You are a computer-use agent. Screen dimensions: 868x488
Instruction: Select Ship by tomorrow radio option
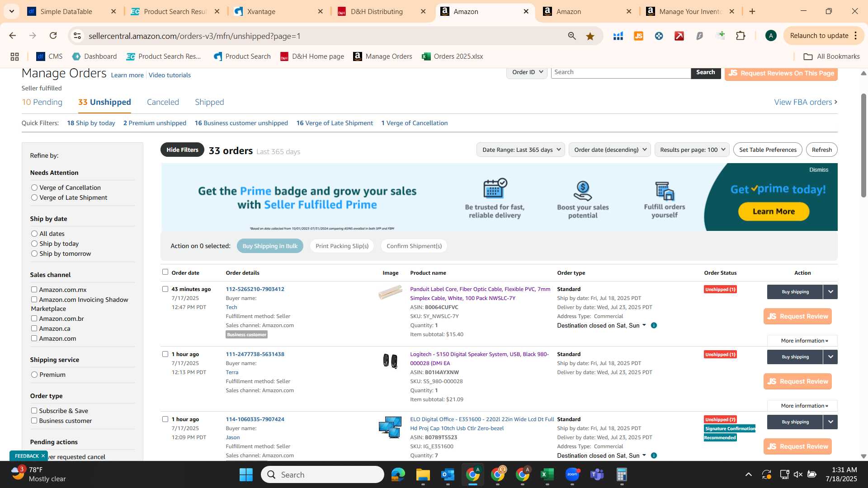(x=34, y=253)
